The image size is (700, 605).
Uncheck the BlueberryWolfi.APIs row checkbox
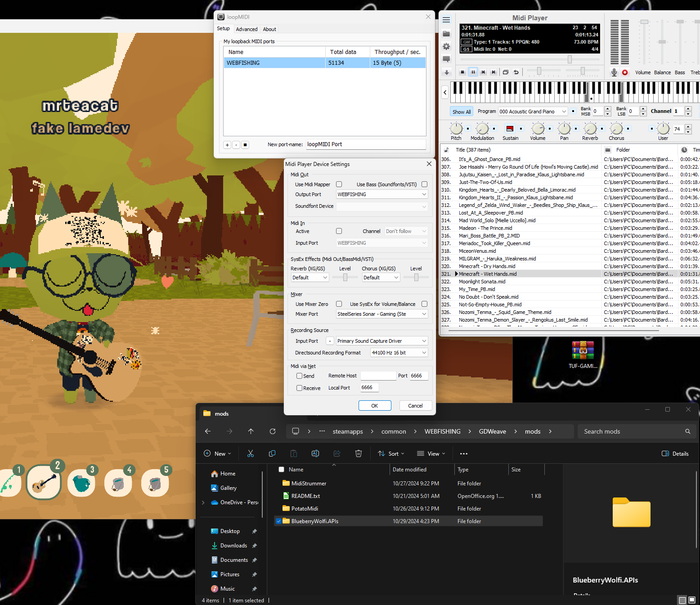click(279, 521)
